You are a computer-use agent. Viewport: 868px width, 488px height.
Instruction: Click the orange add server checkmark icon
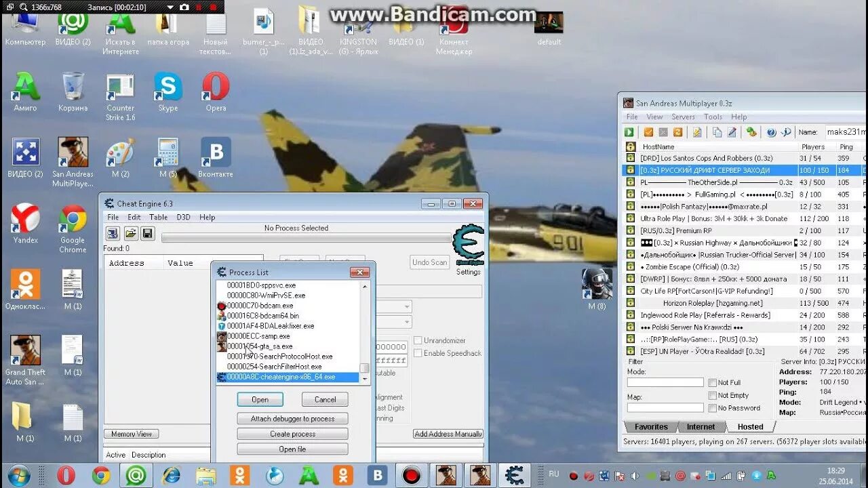648,132
